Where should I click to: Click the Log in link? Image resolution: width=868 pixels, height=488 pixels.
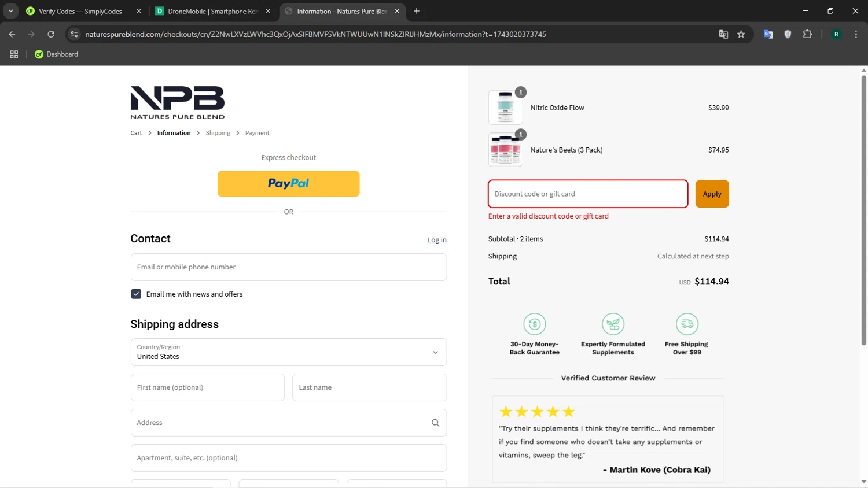[x=437, y=240]
